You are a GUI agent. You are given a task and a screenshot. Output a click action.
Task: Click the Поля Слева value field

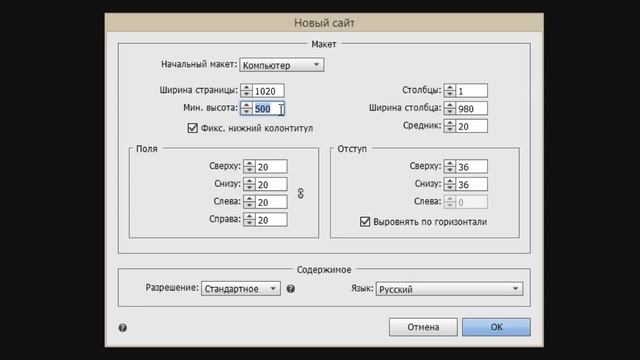pyautogui.click(x=271, y=202)
